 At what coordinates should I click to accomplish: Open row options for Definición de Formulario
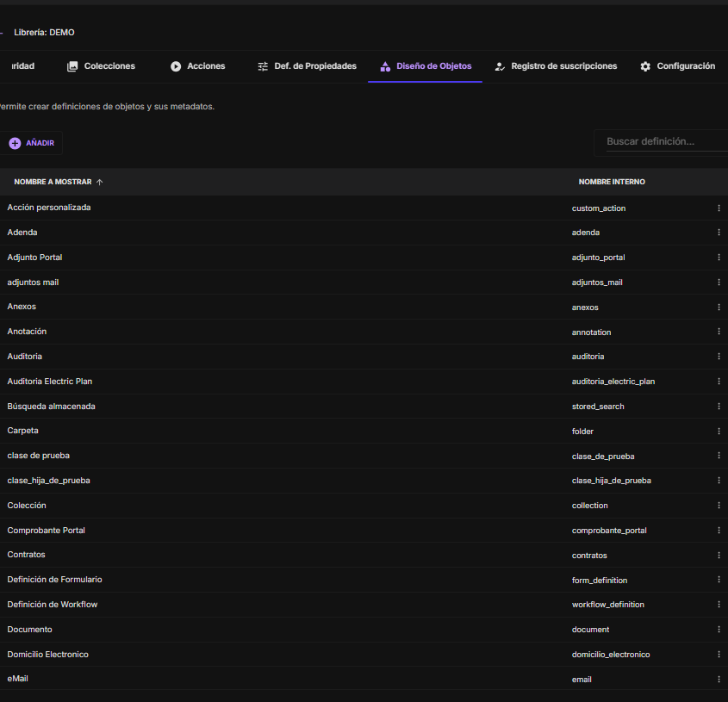pyautogui.click(x=719, y=580)
